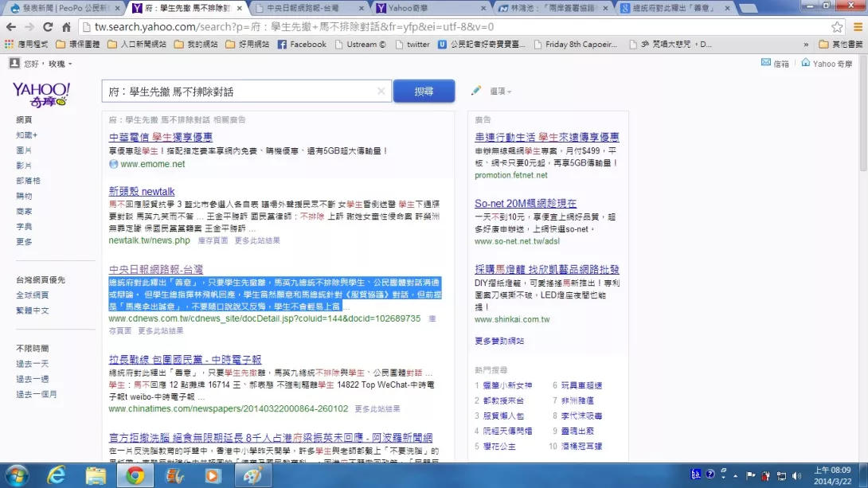Viewport: 868px width, 488px height.
Task: Open the Windows Start menu
Action: pyautogui.click(x=18, y=476)
